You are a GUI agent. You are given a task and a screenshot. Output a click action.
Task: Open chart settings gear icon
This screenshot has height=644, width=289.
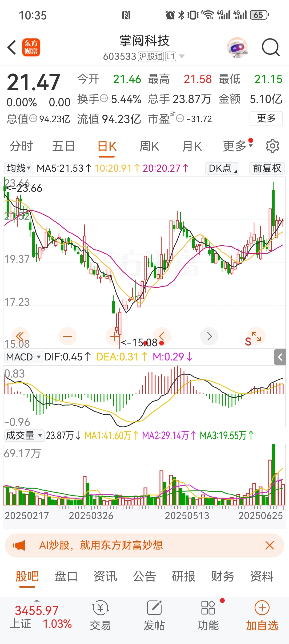click(x=272, y=146)
